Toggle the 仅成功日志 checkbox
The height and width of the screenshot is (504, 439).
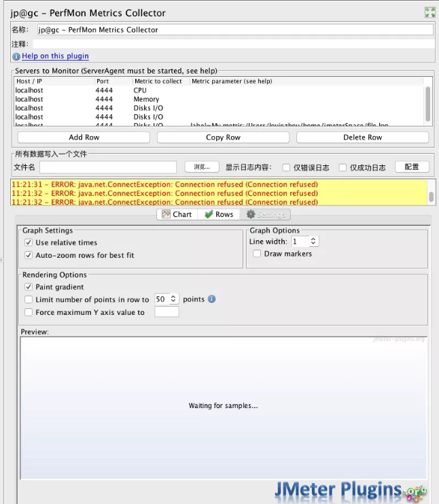click(343, 167)
